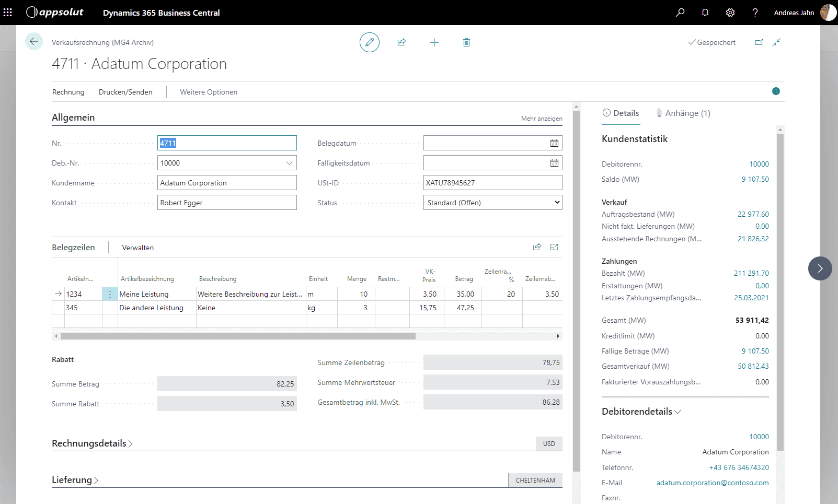Click the trash delete icon

(466, 42)
